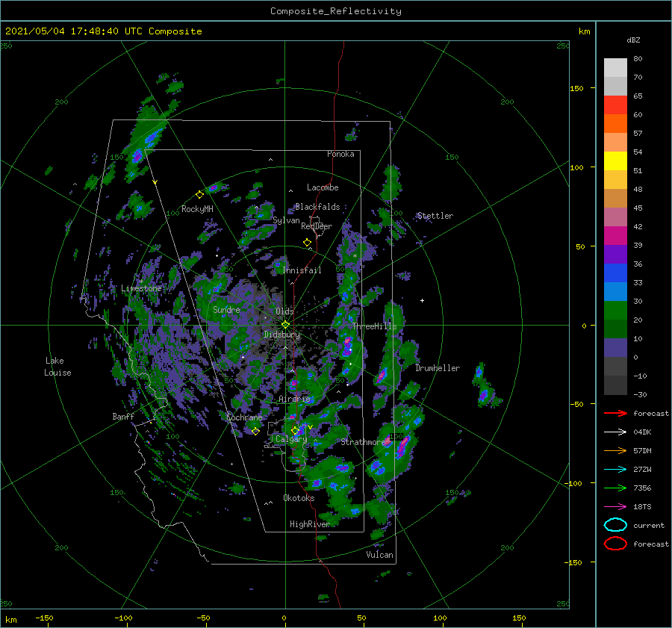
Task: Click the Limestone label
Action: (x=141, y=288)
